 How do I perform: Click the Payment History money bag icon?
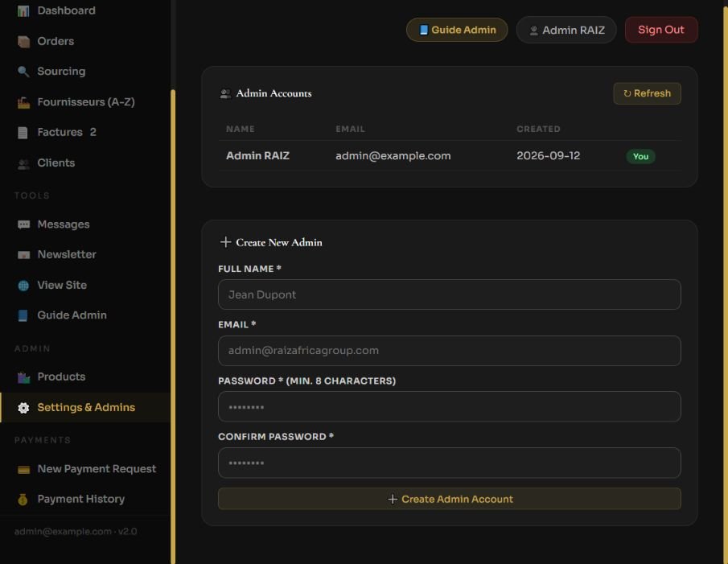tap(23, 500)
